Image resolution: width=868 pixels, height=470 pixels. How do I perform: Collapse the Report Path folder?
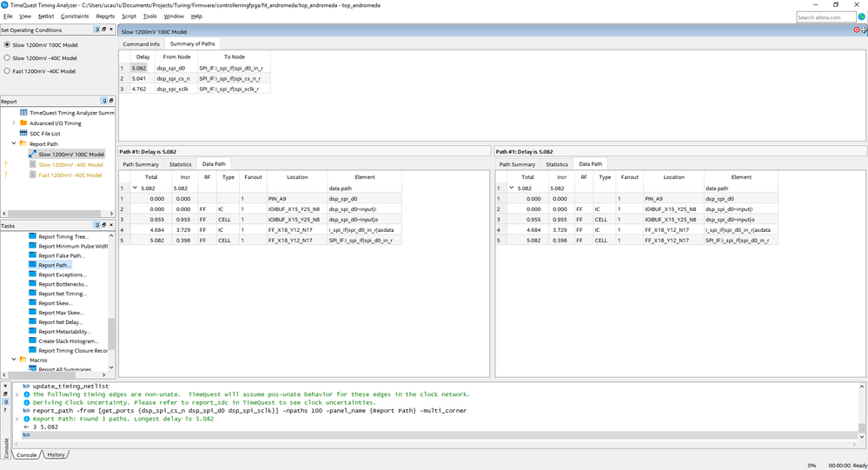click(x=14, y=143)
